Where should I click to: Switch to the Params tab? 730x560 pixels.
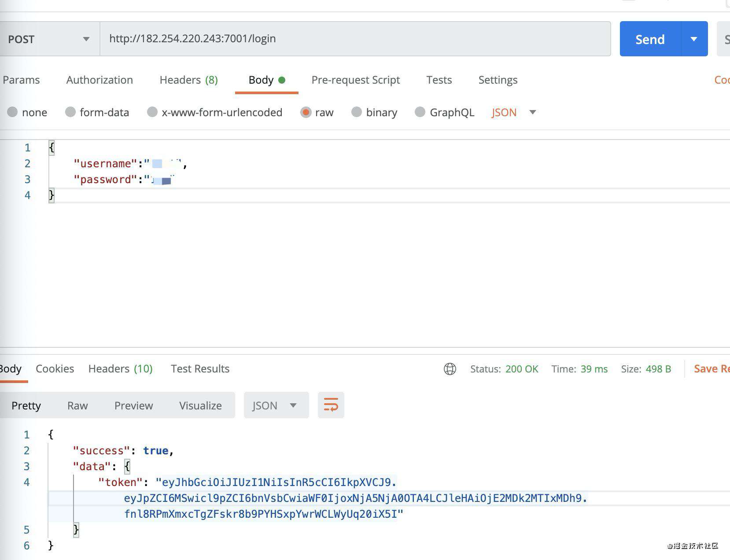pyautogui.click(x=21, y=80)
